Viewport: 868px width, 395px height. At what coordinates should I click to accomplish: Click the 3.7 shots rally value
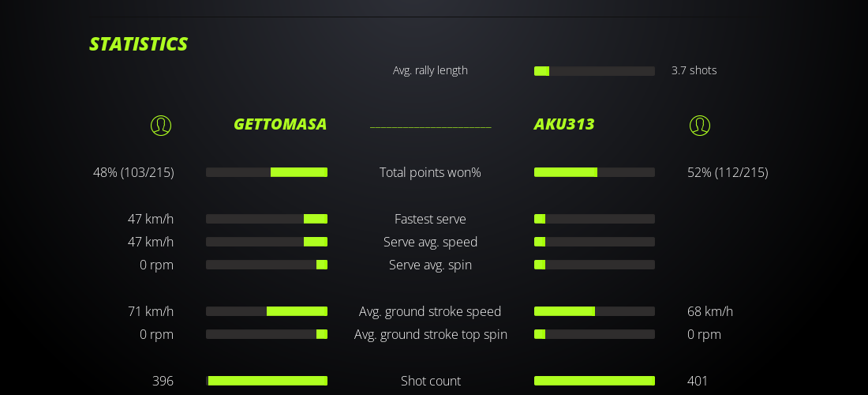click(694, 70)
